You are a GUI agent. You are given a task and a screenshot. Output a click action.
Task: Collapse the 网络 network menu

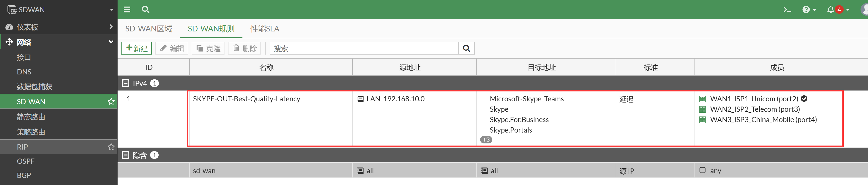(x=59, y=42)
